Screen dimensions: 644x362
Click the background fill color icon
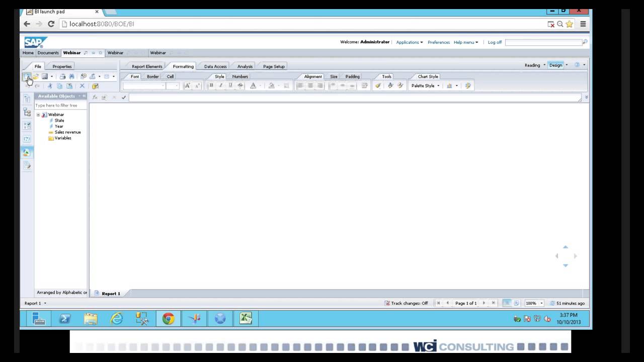pos(272,85)
